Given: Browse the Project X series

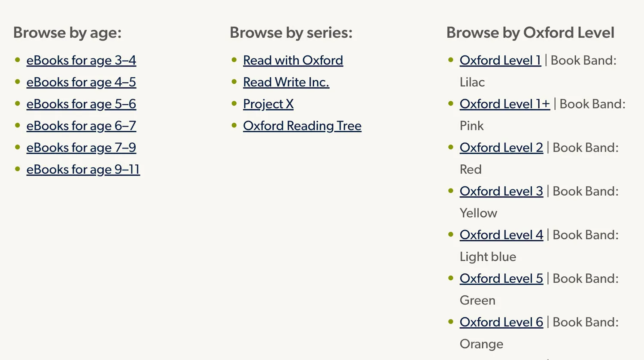Looking at the screenshot, I should (268, 104).
